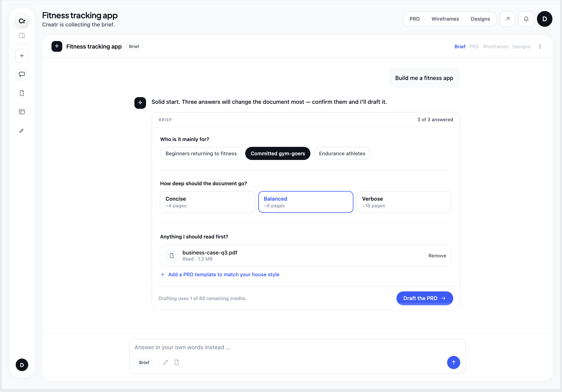Toggle the sidebar panel icon
The image size is (562, 392).
(22, 35)
